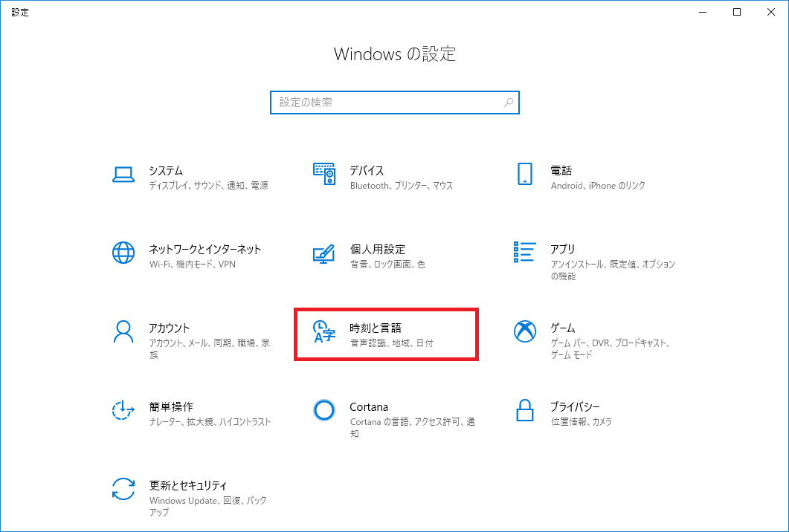
Task: Click the 個人用設定 paintbrush icon
Action: point(323,253)
